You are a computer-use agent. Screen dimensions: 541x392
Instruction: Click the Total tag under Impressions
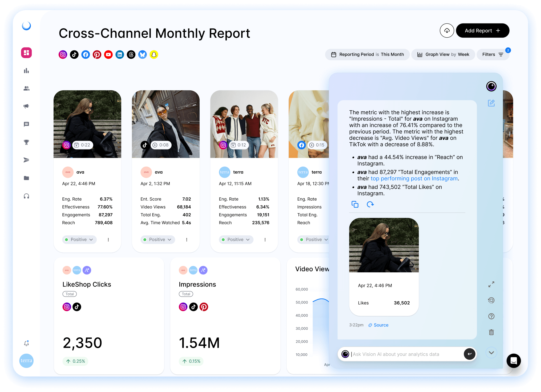[186, 294]
